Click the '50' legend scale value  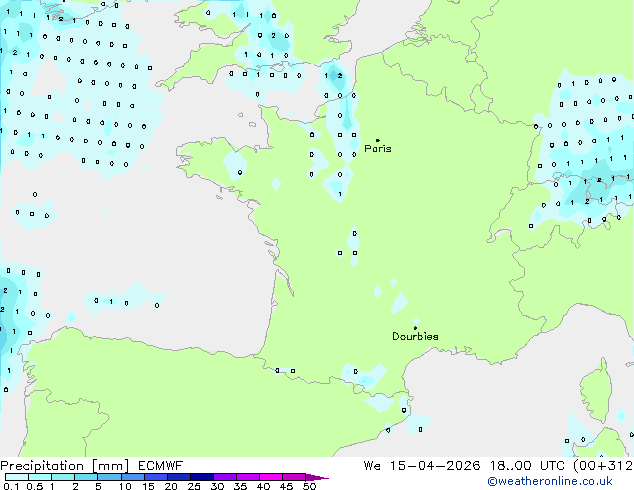click(309, 486)
